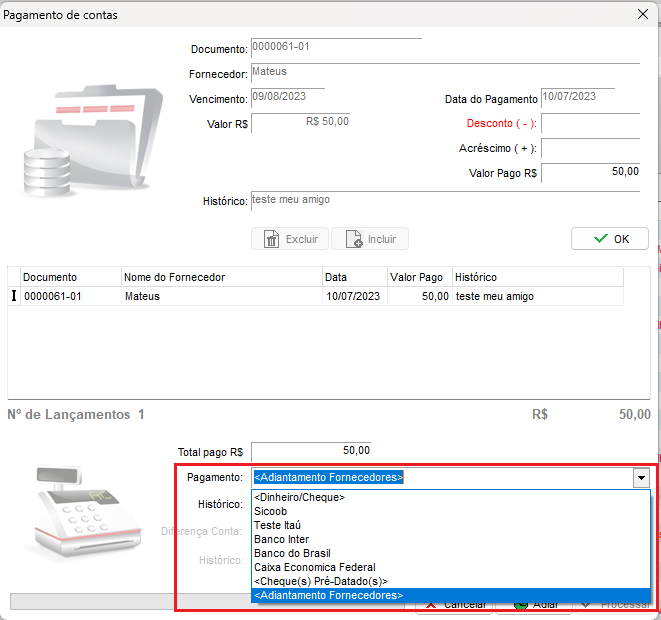
Task: Click the Valor Pago R$ field
Action: point(590,173)
